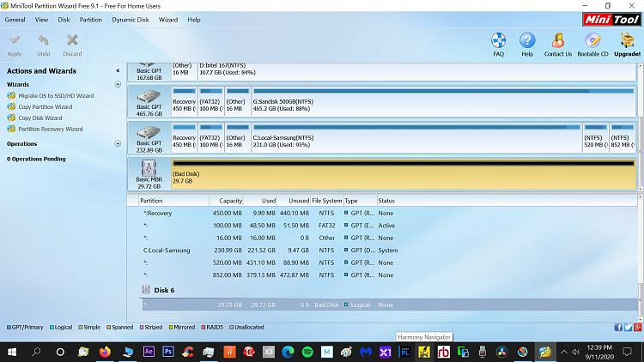Start the Copy Disk Wizard
The image size is (644, 362).
[x=39, y=118]
